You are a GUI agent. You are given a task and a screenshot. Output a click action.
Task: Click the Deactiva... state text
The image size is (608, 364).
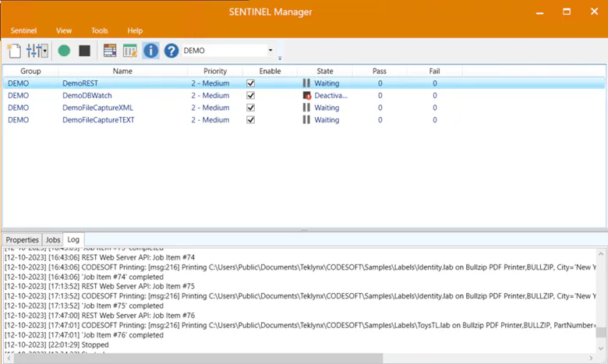331,95
